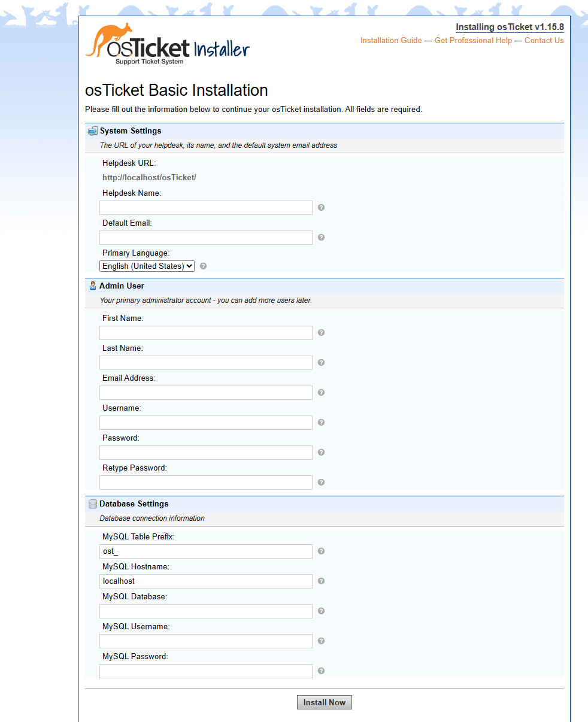This screenshot has width=588, height=722.
Task: Open the Primary Language dropdown
Action: tap(146, 266)
